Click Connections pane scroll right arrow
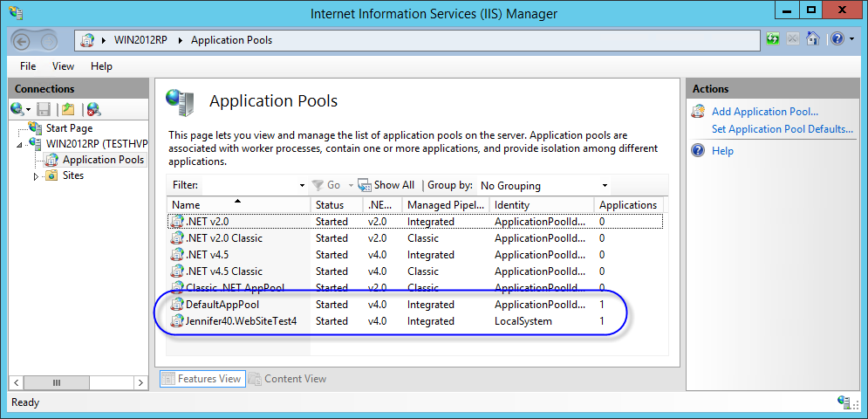Viewport: 868px width, 419px height. pyautogui.click(x=140, y=382)
